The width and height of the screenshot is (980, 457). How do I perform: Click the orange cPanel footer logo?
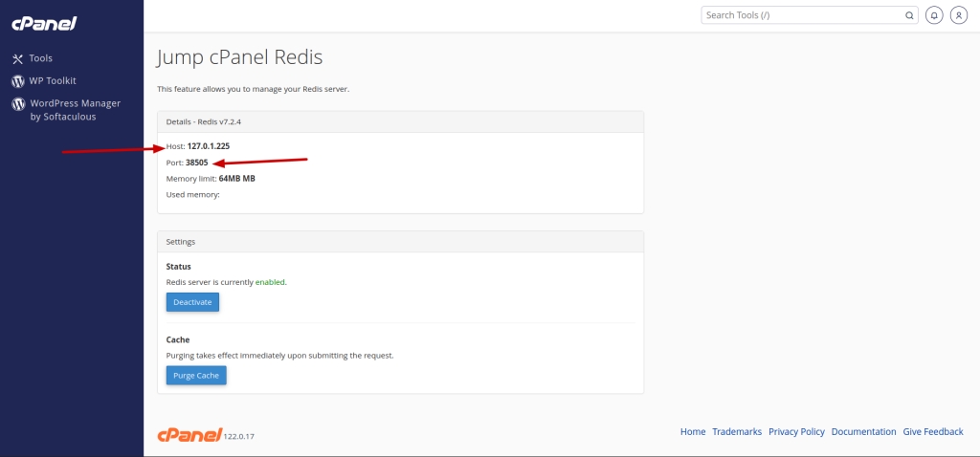coord(189,434)
